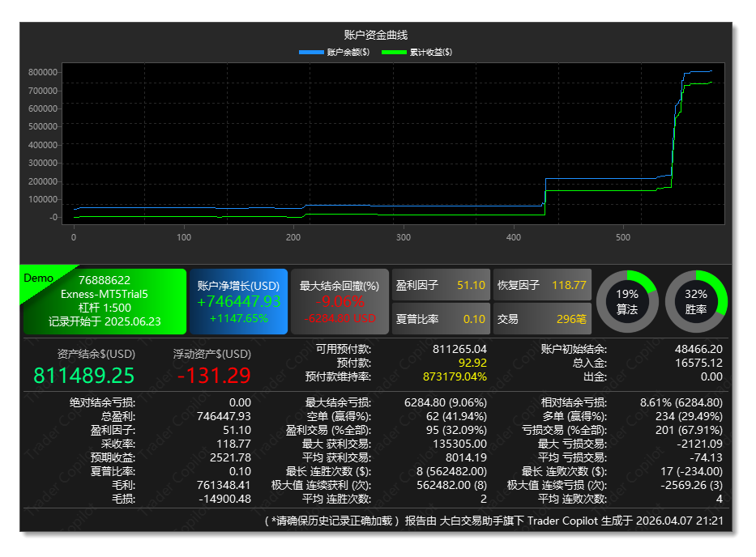Click the 32% 胜率 donut gauge
The image size is (756, 557).
pyautogui.click(x=696, y=301)
